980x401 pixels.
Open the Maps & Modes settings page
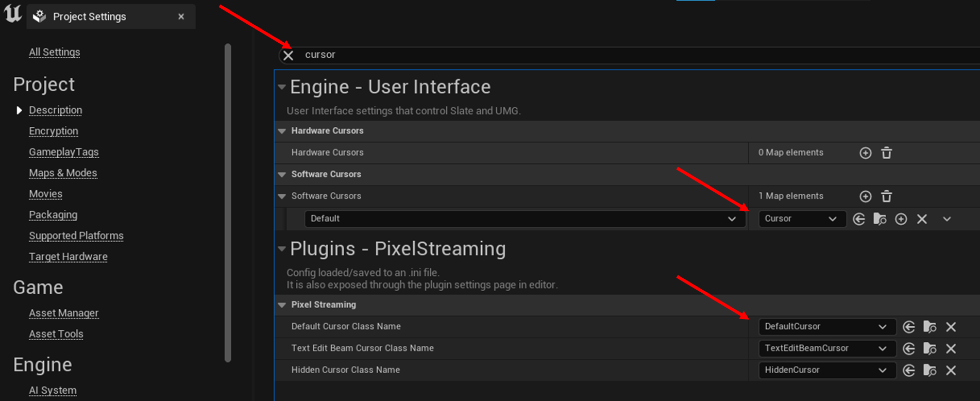coord(63,173)
